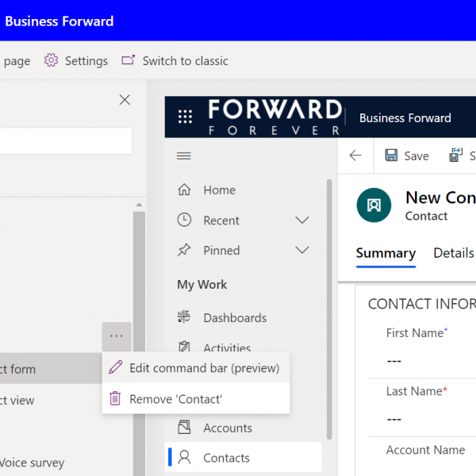Screen dimensions: 476x476
Task: Click the search box in left panel
Action: (63, 141)
